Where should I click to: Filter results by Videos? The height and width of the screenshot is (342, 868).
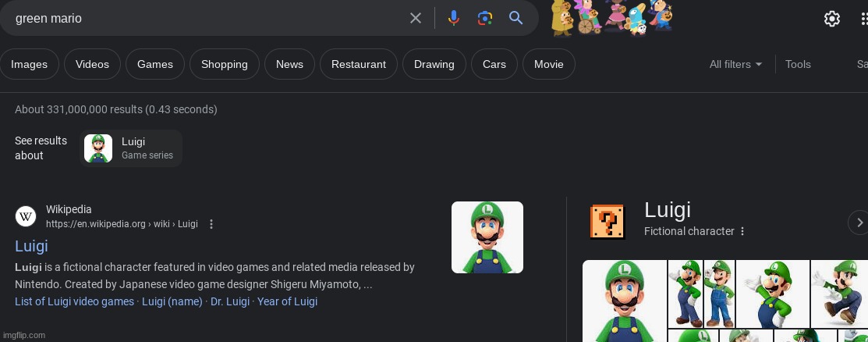click(x=92, y=64)
